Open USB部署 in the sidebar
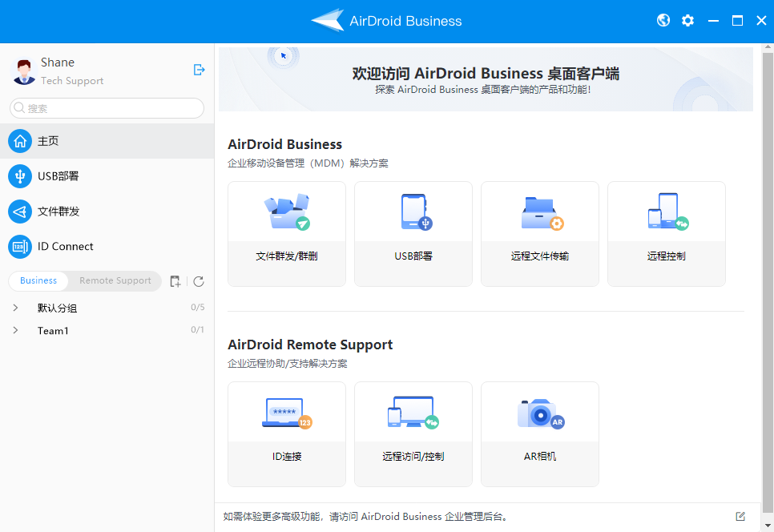 click(107, 176)
